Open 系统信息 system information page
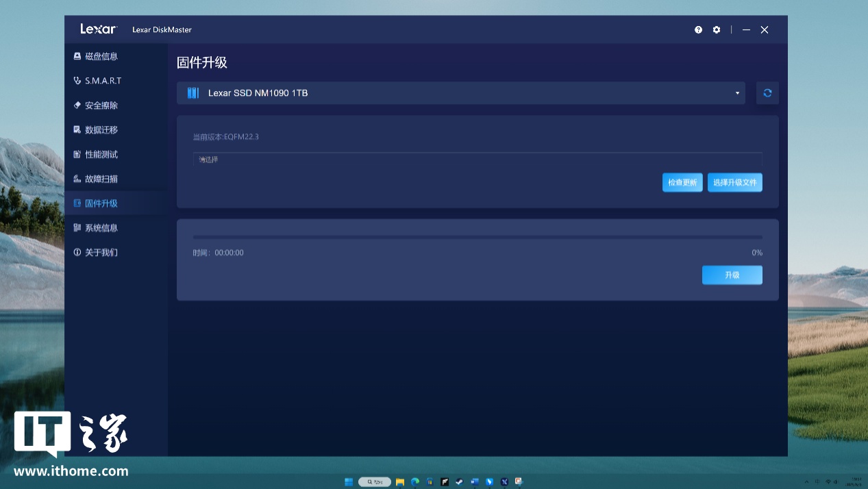Viewport: 868px width, 489px height. 101,228
